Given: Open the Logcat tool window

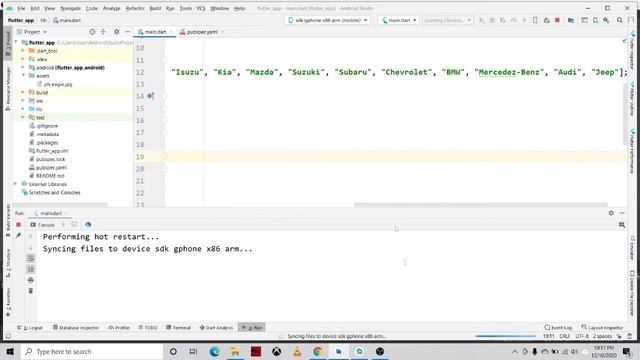Looking at the screenshot, I should 30,327.
